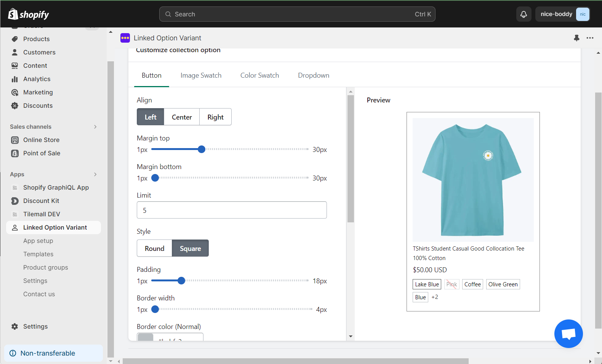Click the Settings gear icon in sidebar
602x364 pixels.
click(x=15, y=326)
